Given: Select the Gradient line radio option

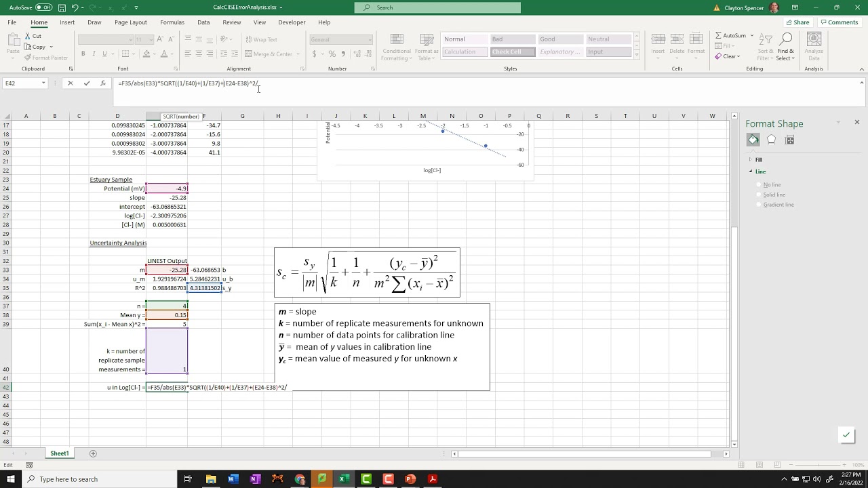Looking at the screenshot, I should [774, 205].
